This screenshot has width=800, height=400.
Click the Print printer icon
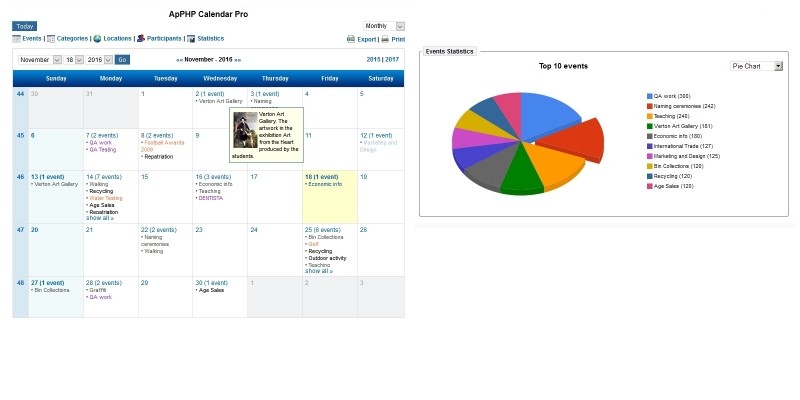point(386,40)
